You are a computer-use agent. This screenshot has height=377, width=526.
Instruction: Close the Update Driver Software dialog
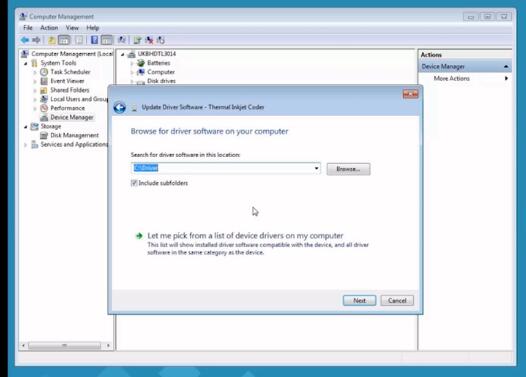click(x=410, y=94)
